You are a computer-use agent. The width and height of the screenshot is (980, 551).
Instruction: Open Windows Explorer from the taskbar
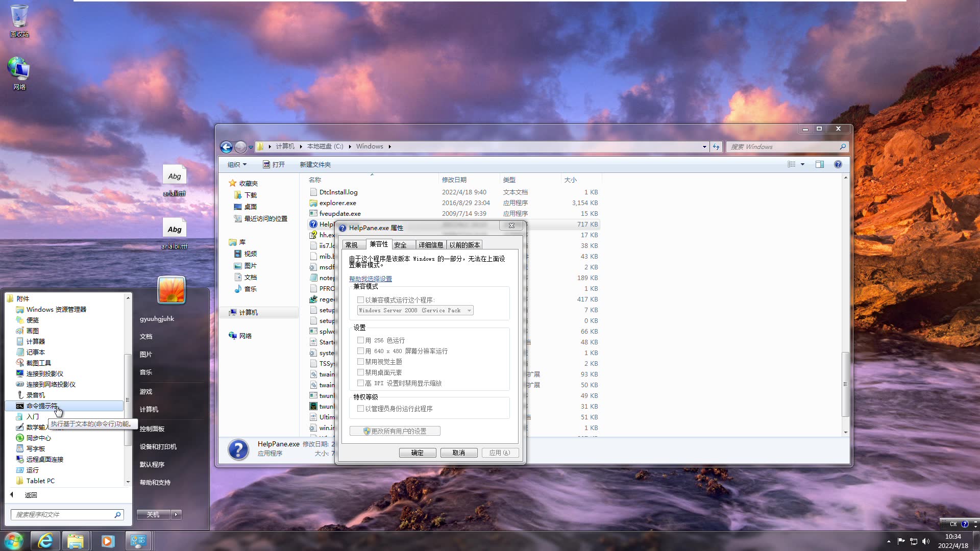[76, 540]
